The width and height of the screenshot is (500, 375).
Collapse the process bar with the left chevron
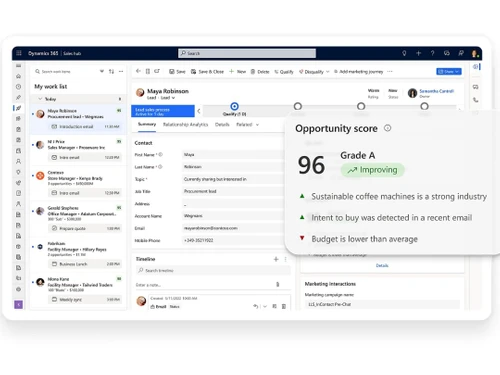click(x=199, y=111)
